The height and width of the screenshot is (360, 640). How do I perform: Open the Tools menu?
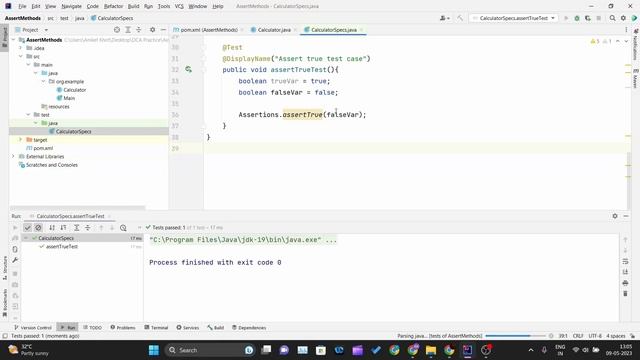pyautogui.click(x=164, y=6)
